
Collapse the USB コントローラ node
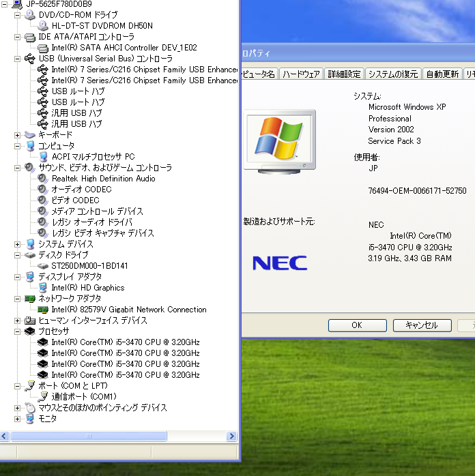pos(17,59)
